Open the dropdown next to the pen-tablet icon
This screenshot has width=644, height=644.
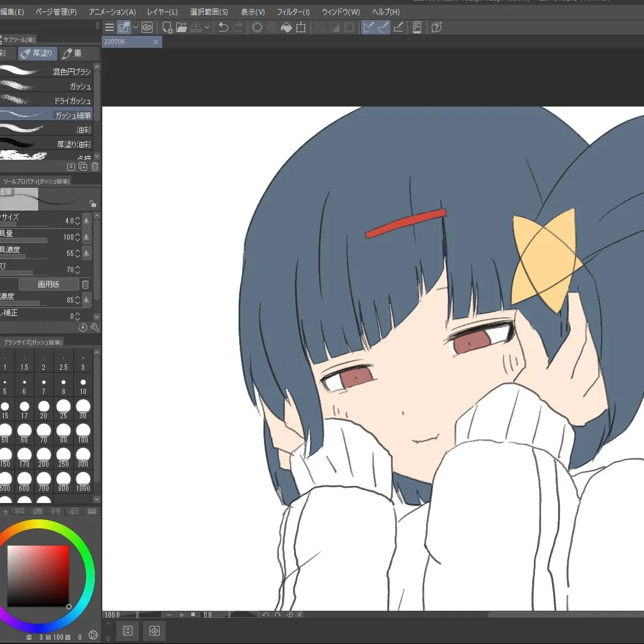(x=135, y=27)
